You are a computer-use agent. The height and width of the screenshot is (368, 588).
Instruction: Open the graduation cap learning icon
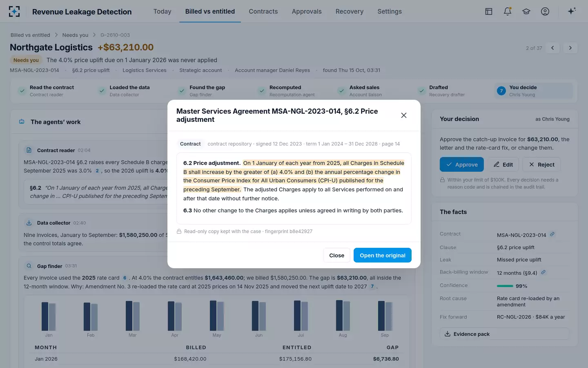[x=526, y=11]
